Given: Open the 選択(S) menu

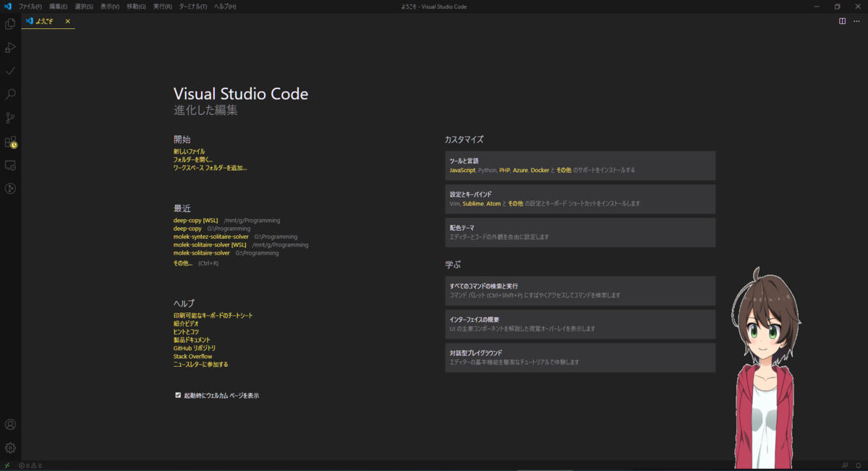Looking at the screenshot, I should click(x=84, y=7).
